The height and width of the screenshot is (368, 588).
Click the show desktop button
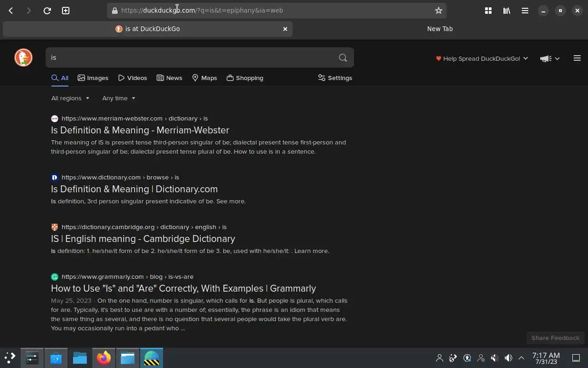(x=576, y=358)
